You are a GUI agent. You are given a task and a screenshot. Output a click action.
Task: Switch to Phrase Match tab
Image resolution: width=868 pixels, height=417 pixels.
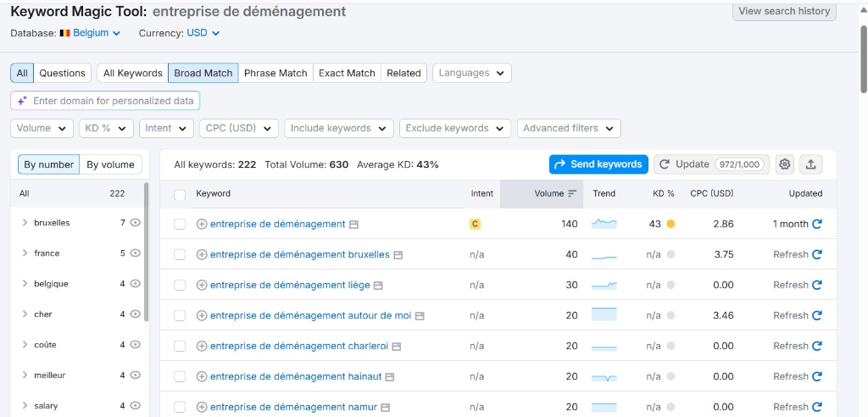pyautogui.click(x=275, y=73)
